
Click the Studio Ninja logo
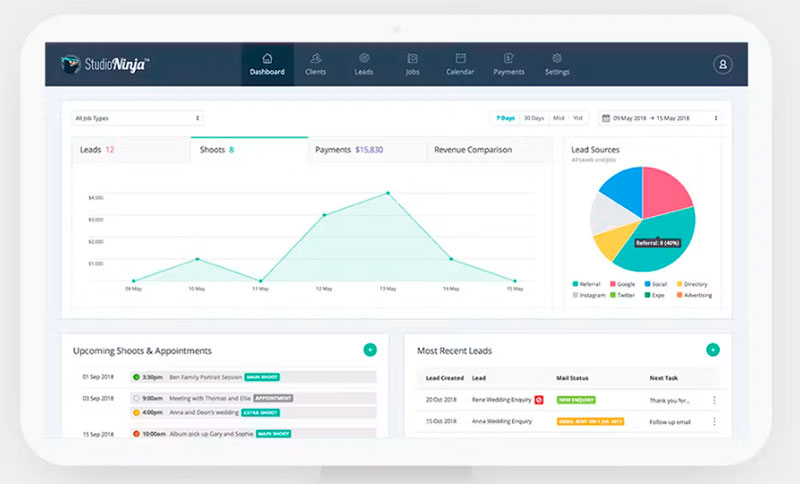point(105,64)
